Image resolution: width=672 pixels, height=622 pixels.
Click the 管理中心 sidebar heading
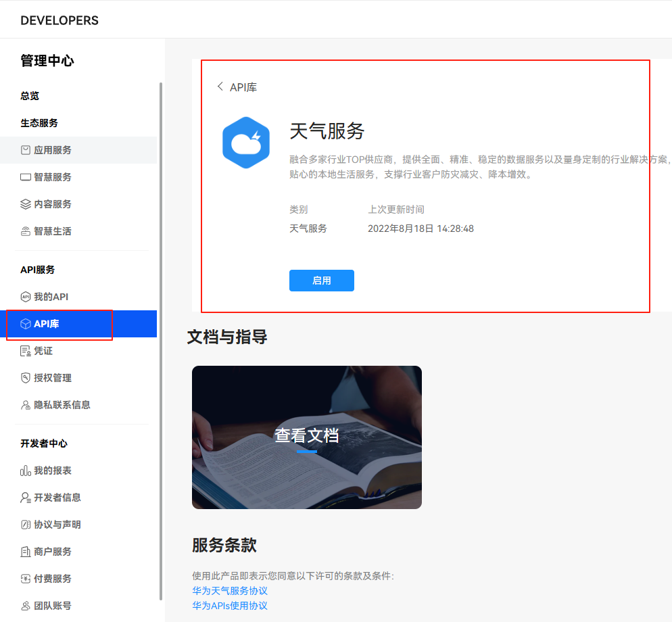coord(47,61)
